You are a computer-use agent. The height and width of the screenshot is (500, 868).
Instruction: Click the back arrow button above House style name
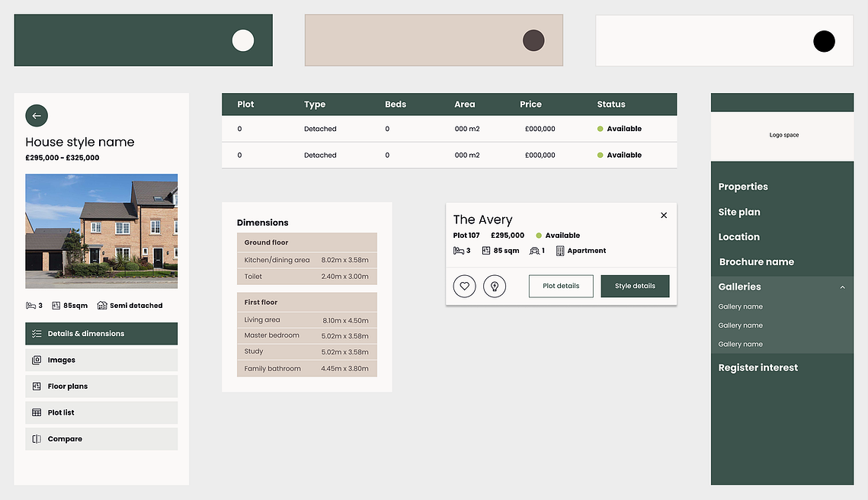37,116
